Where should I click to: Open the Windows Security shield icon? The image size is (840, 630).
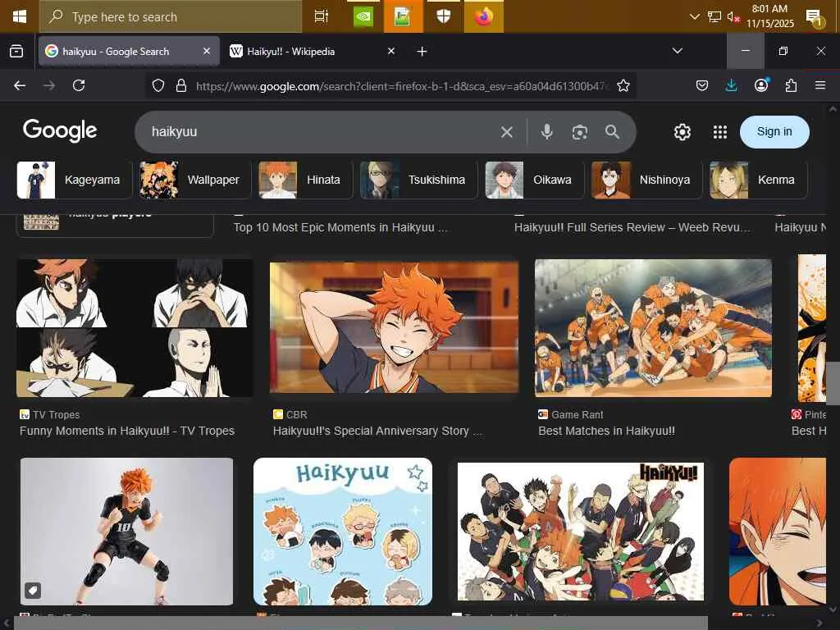click(443, 16)
